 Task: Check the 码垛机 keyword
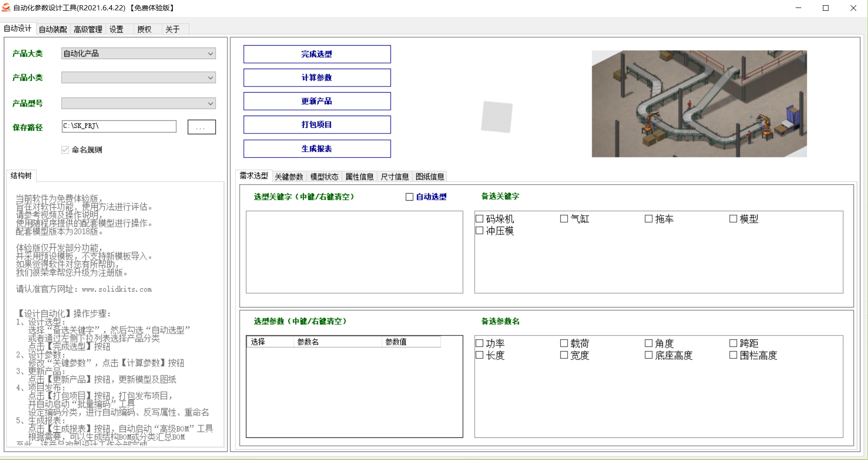[479, 218]
